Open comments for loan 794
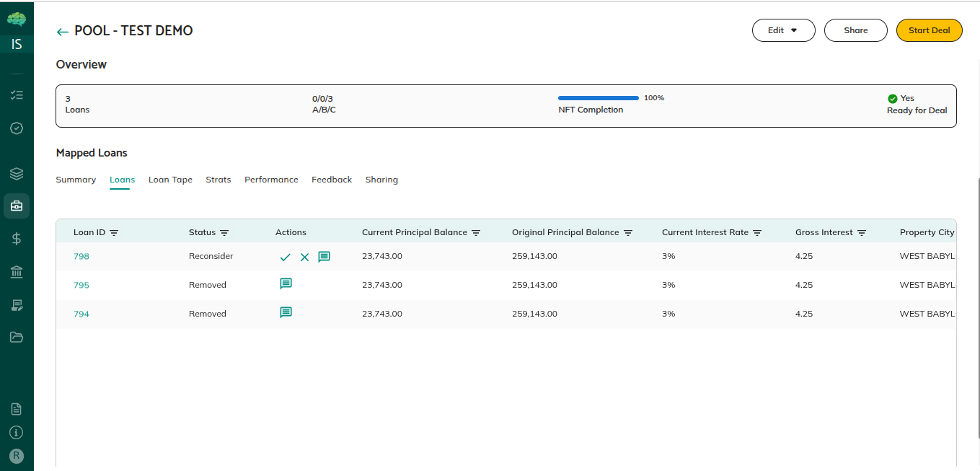 (x=286, y=313)
